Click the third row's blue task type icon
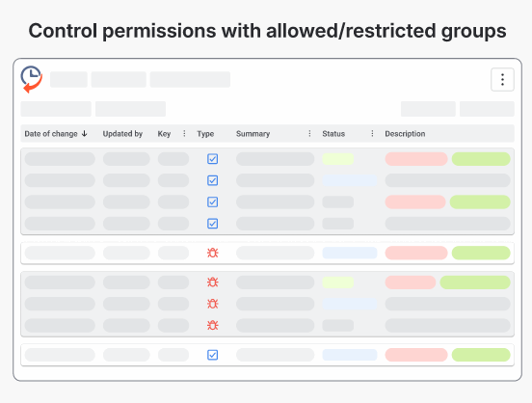The height and width of the screenshot is (403, 532). point(212,202)
